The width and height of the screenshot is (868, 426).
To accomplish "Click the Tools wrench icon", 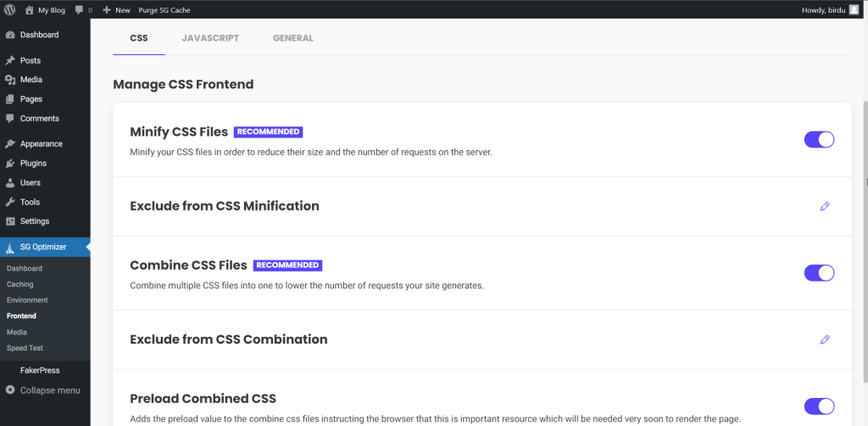I will 10,202.
